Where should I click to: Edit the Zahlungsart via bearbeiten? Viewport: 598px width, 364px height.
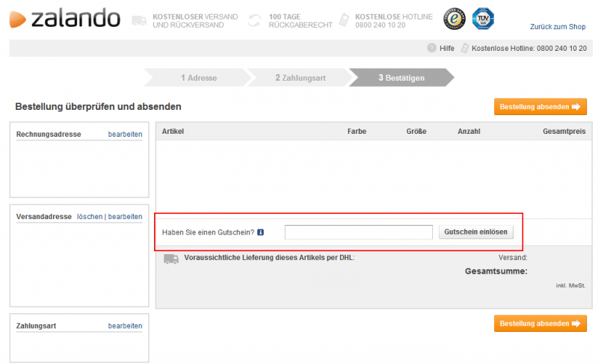click(125, 326)
